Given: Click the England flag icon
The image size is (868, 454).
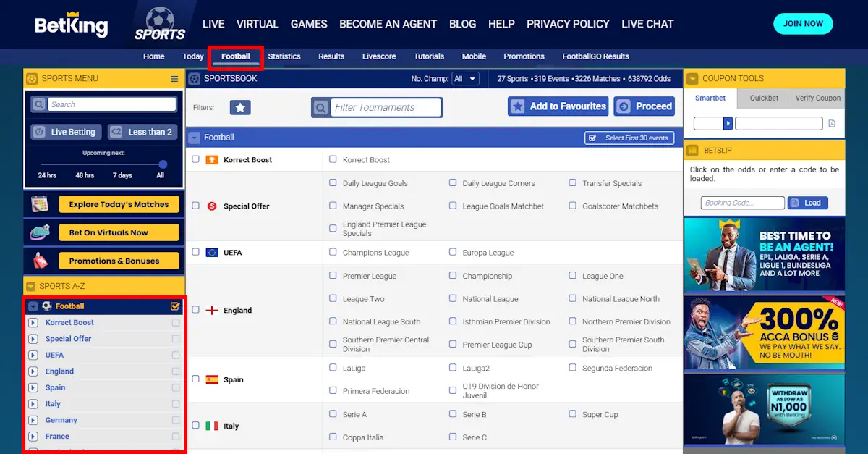Looking at the screenshot, I should point(212,310).
